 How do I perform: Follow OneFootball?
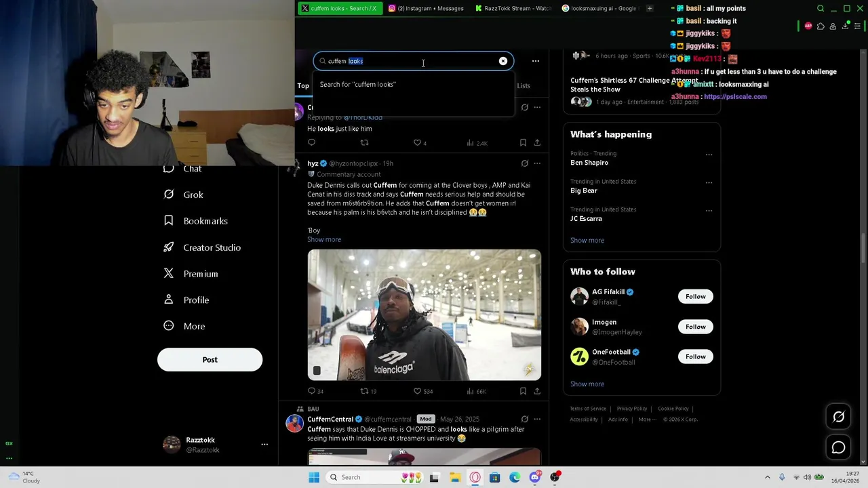(x=695, y=357)
